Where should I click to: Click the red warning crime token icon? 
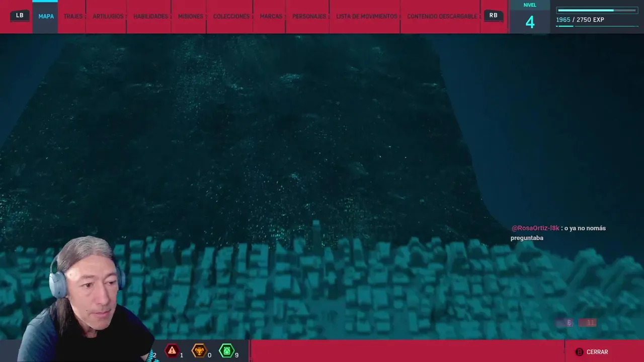point(172,350)
